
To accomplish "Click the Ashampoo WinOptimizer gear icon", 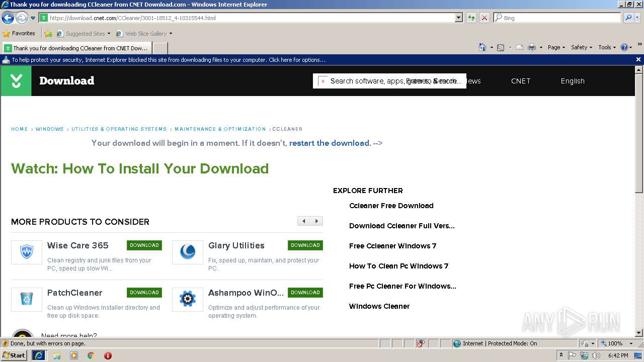I will [x=188, y=299].
